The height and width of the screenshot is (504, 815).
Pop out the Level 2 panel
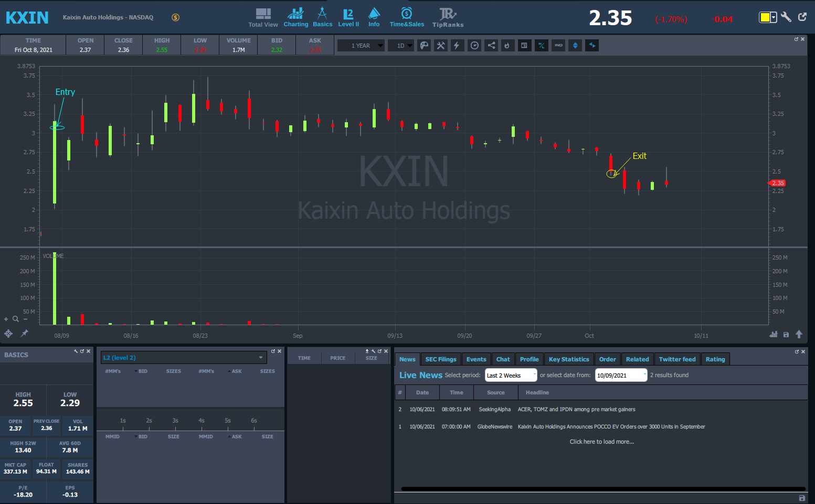[x=273, y=351]
